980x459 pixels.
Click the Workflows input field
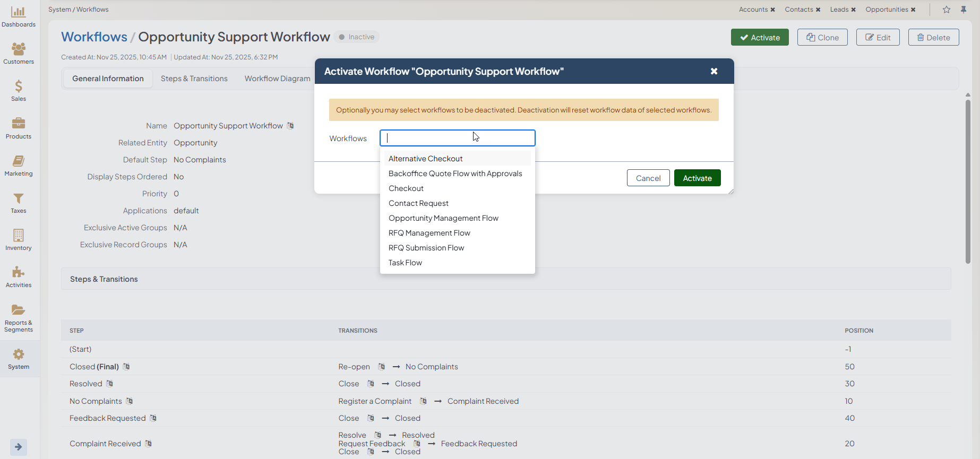coord(457,138)
